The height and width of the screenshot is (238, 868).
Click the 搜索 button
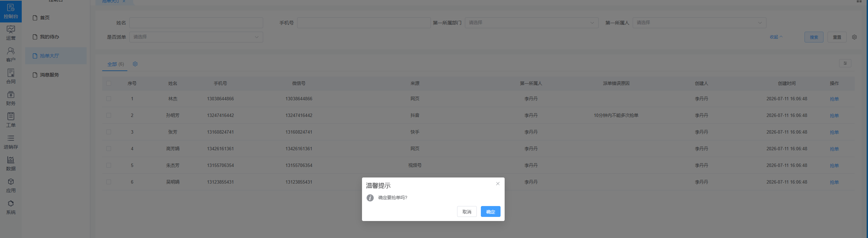[814, 37]
